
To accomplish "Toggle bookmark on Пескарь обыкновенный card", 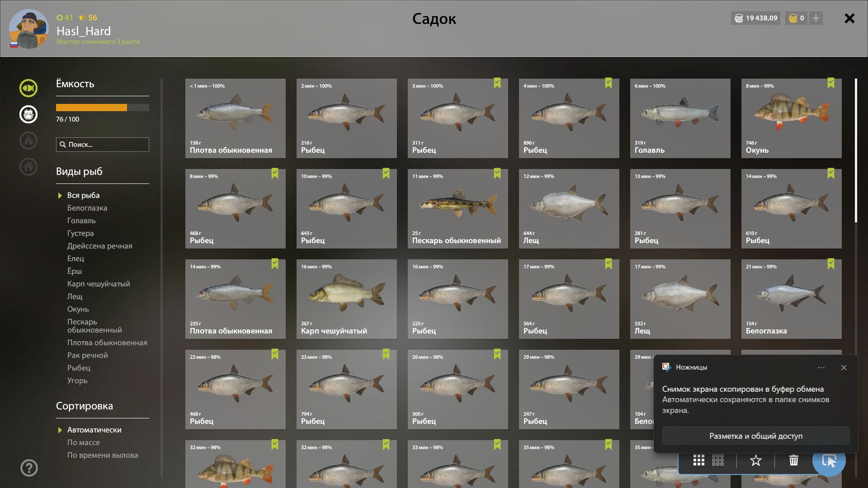I will point(497,174).
